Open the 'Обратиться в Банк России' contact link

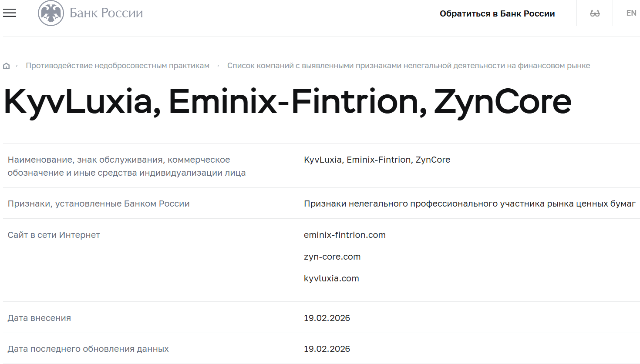498,13
